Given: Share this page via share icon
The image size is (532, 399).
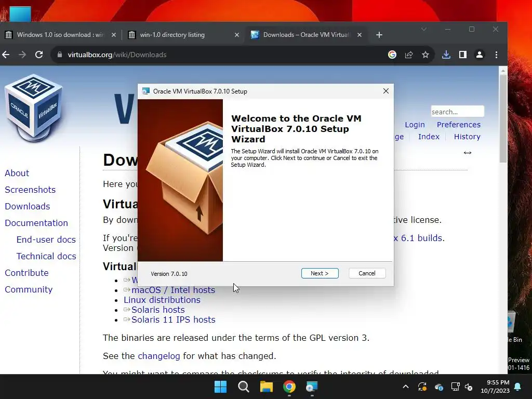Looking at the screenshot, I should [x=409, y=55].
